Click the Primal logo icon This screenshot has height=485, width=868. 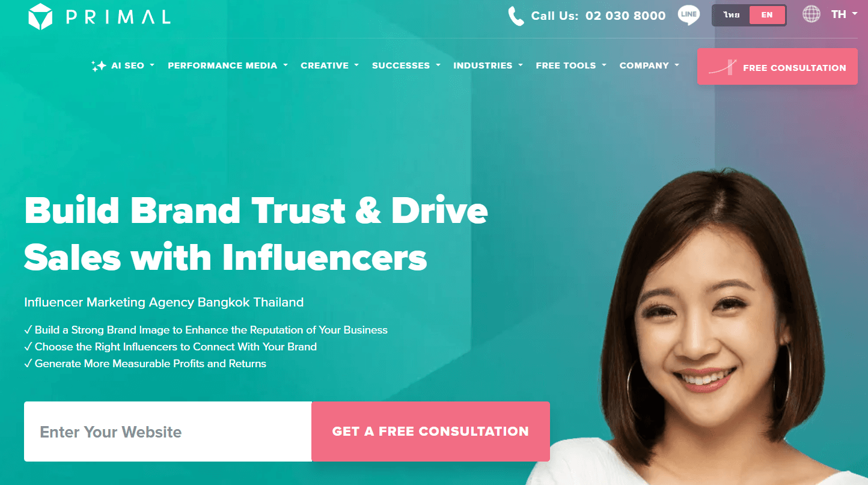(x=41, y=16)
